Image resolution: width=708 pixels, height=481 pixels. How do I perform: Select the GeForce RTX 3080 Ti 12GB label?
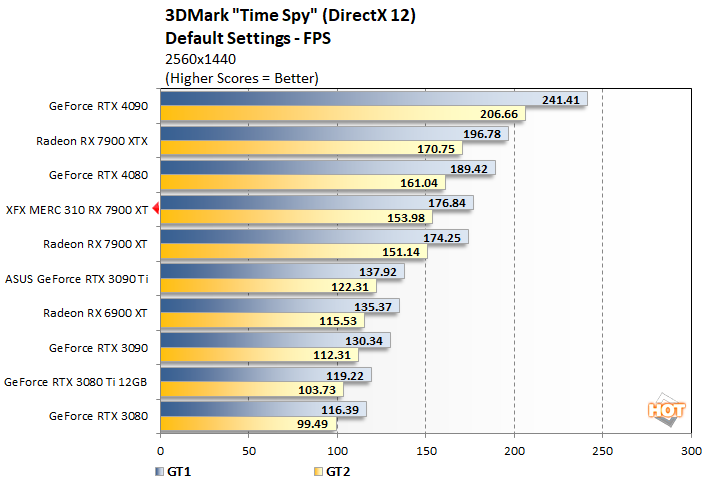pos(75,382)
